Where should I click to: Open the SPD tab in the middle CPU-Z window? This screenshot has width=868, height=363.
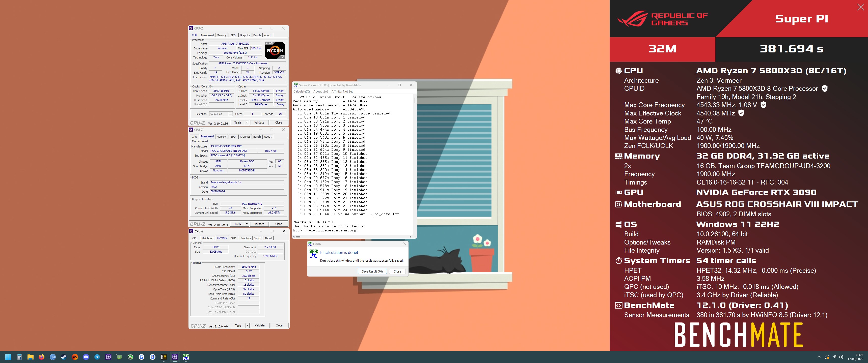pyautogui.click(x=233, y=137)
